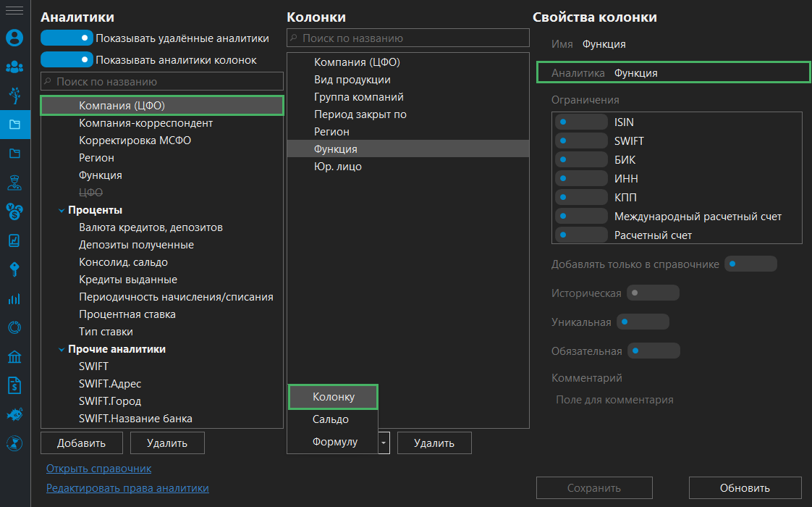Viewport: 812px width, 507px height.
Task: Open the bank building sidebar icon
Action: (14, 356)
